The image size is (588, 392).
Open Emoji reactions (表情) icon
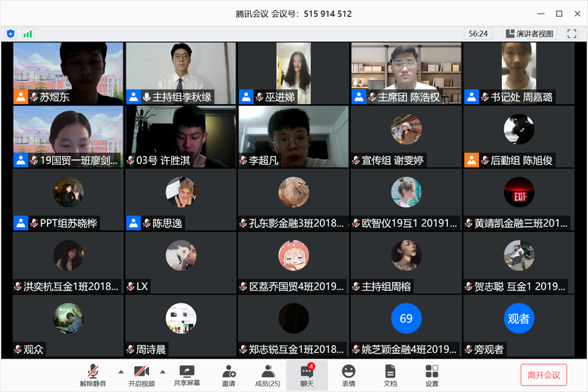point(348,375)
